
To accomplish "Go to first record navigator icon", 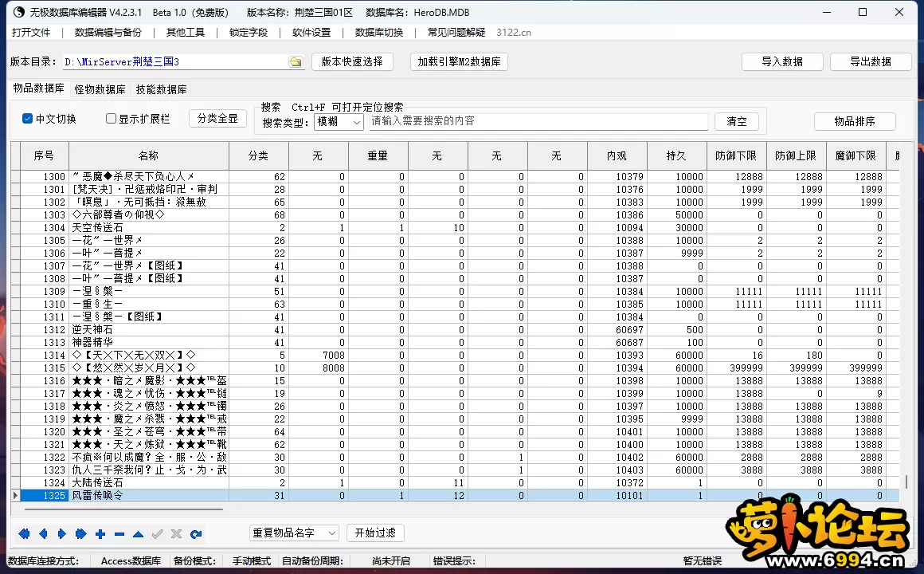I will [24, 534].
